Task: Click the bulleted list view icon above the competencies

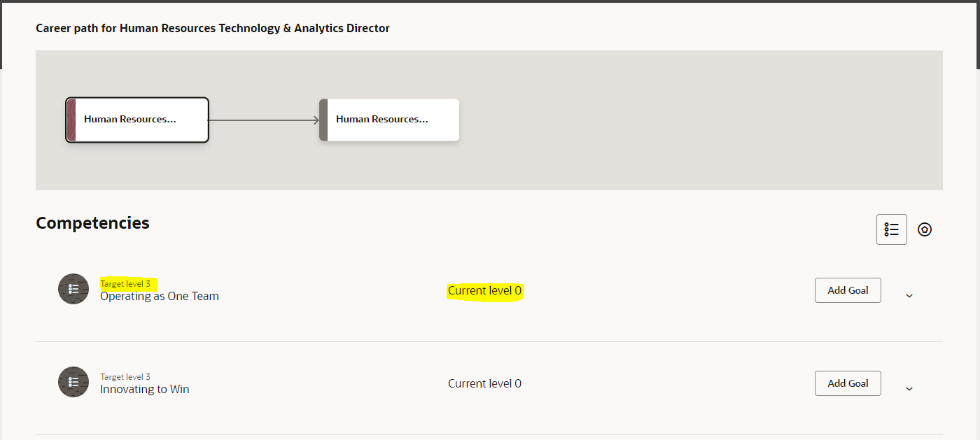Action: tap(891, 229)
